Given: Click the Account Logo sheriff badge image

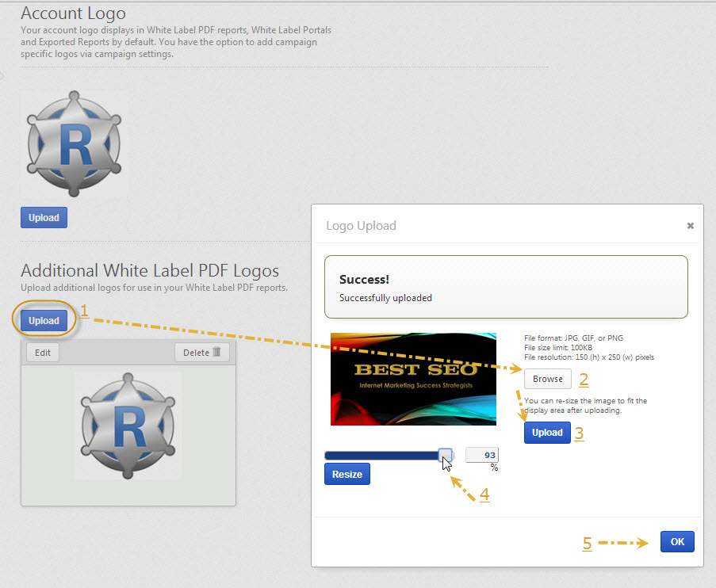Looking at the screenshot, I should click(x=74, y=143).
